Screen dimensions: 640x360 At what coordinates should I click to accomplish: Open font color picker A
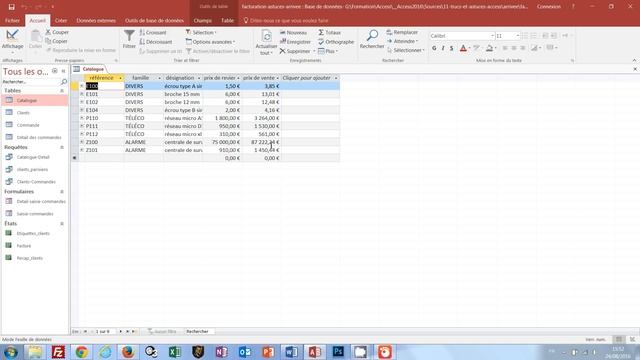(463, 48)
